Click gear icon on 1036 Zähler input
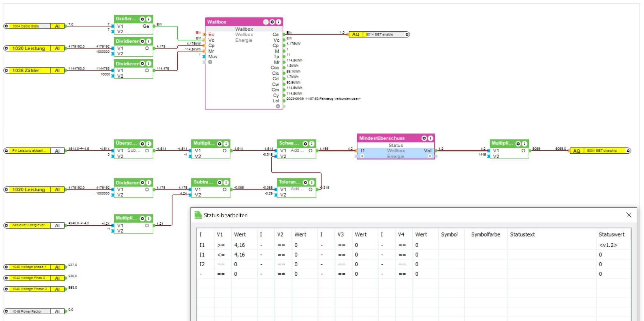 [x=6, y=70]
